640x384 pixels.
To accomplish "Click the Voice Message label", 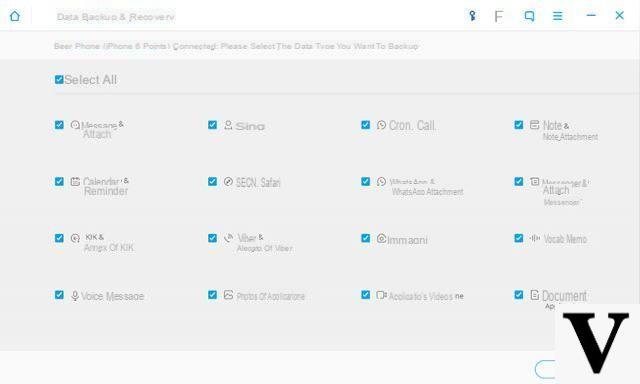I will coord(113,296).
